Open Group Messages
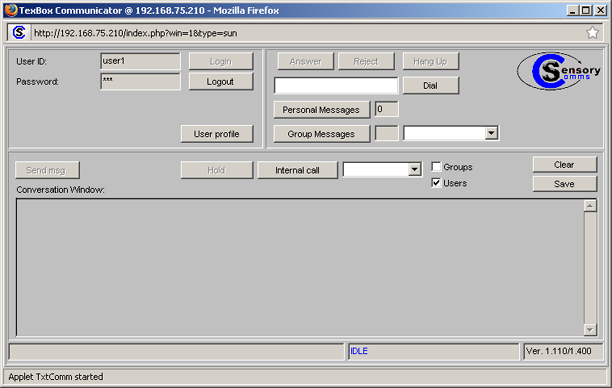The height and width of the screenshot is (388, 612). pyautogui.click(x=321, y=134)
